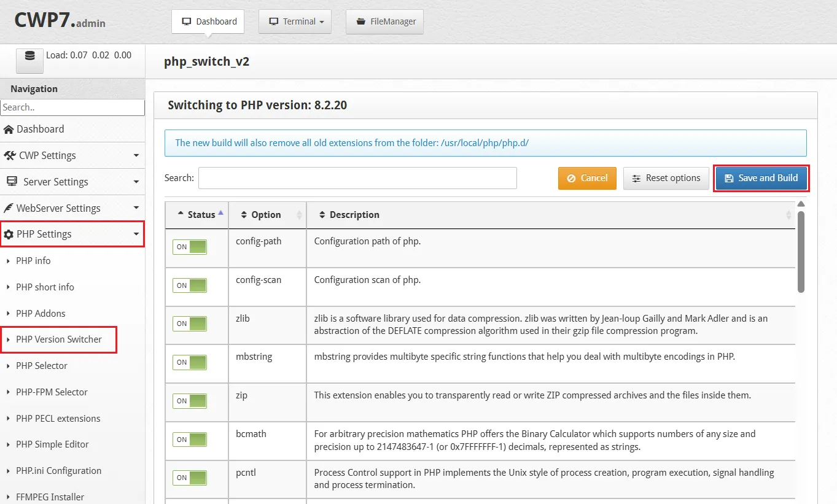
Task: Click the Dashboard screen icon at top
Action: pyautogui.click(x=185, y=21)
